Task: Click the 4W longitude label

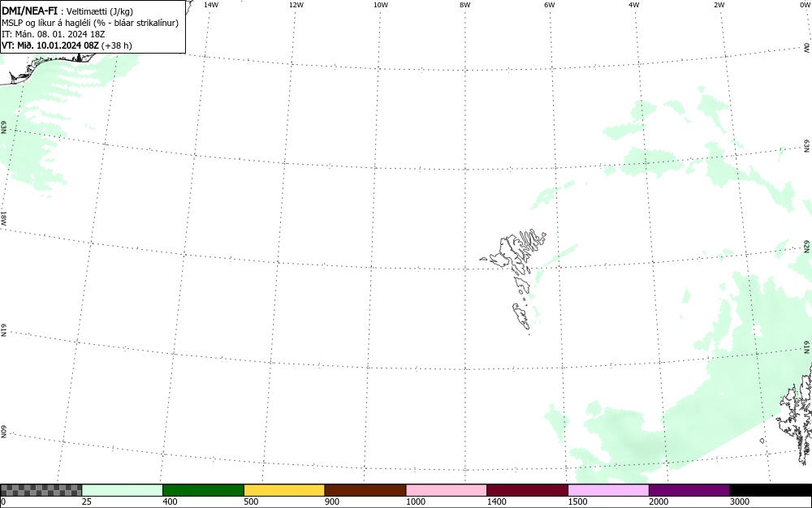Action: pyautogui.click(x=634, y=5)
